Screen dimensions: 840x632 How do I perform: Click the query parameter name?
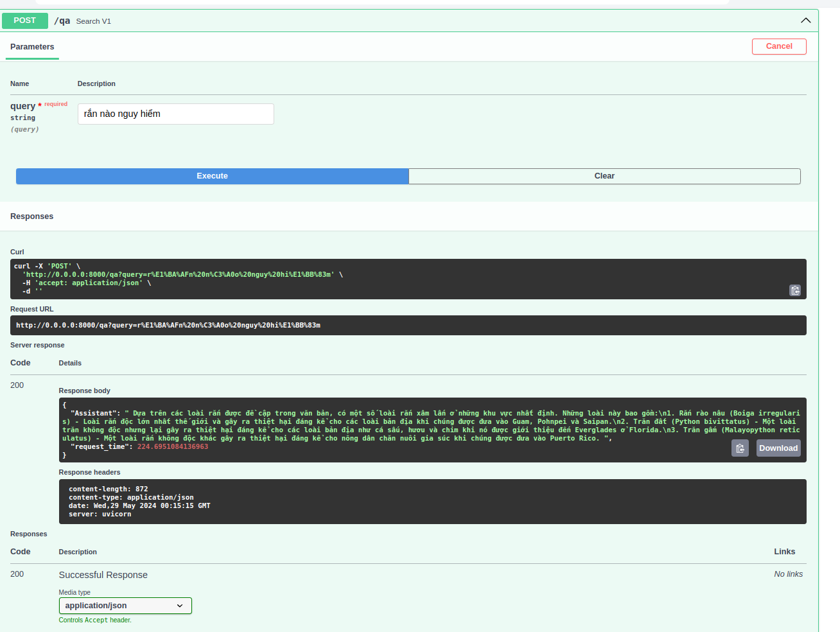coord(22,106)
